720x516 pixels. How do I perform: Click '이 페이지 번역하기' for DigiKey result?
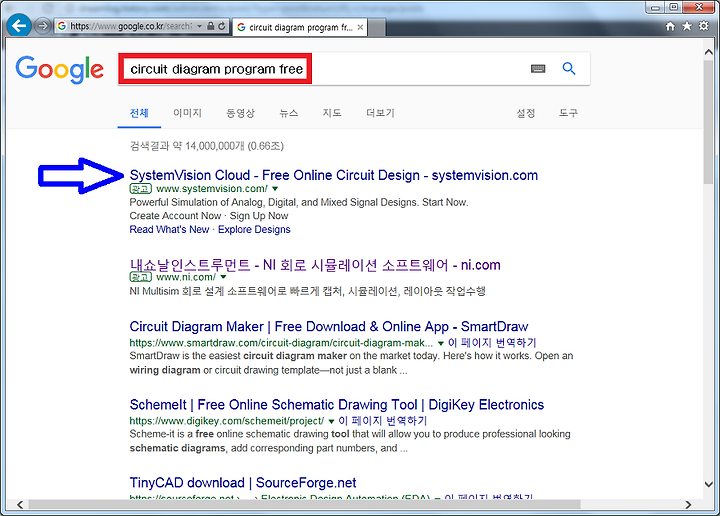pos(382,421)
